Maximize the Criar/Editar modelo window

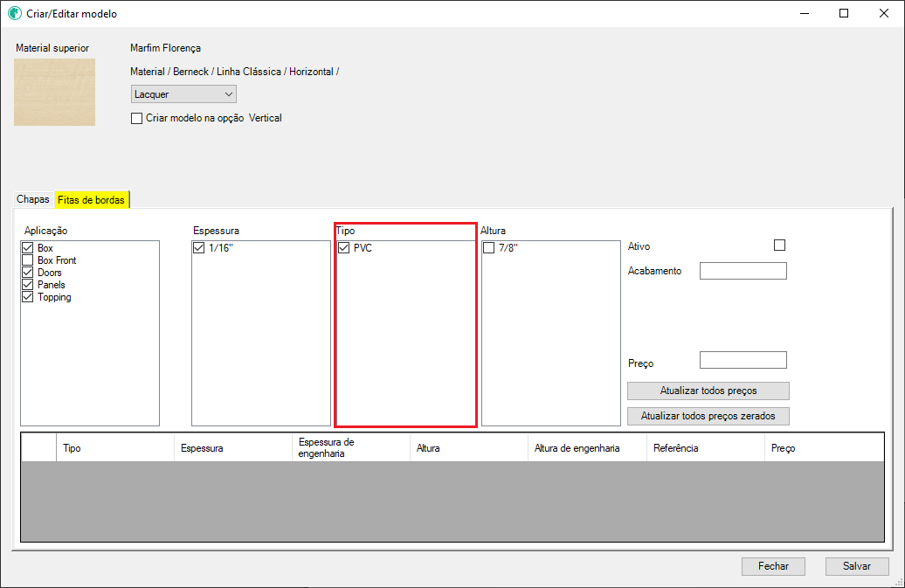844,13
